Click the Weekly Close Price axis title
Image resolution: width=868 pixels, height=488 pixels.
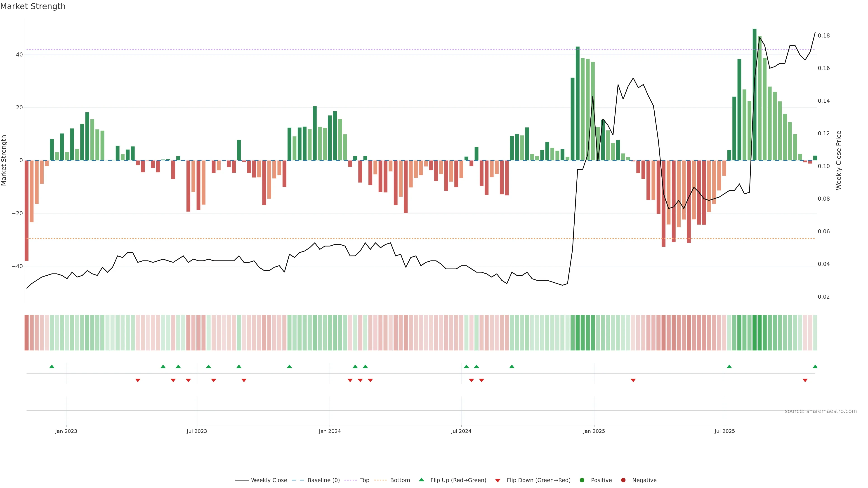pyautogui.click(x=839, y=160)
